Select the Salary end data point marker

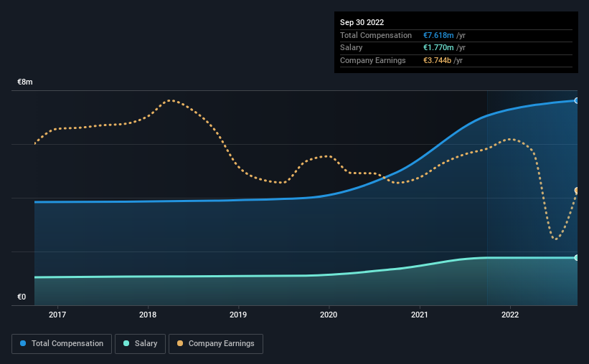pyautogui.click(x=577, y=258)
